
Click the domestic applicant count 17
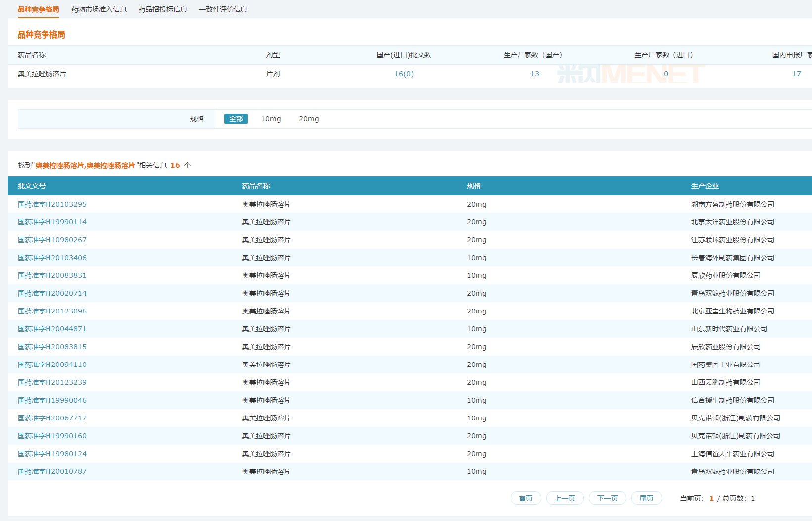796,74
